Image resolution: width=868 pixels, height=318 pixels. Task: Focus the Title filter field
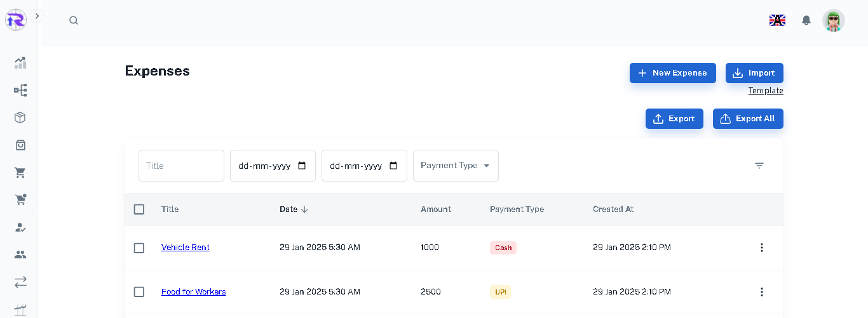point(181,166)
